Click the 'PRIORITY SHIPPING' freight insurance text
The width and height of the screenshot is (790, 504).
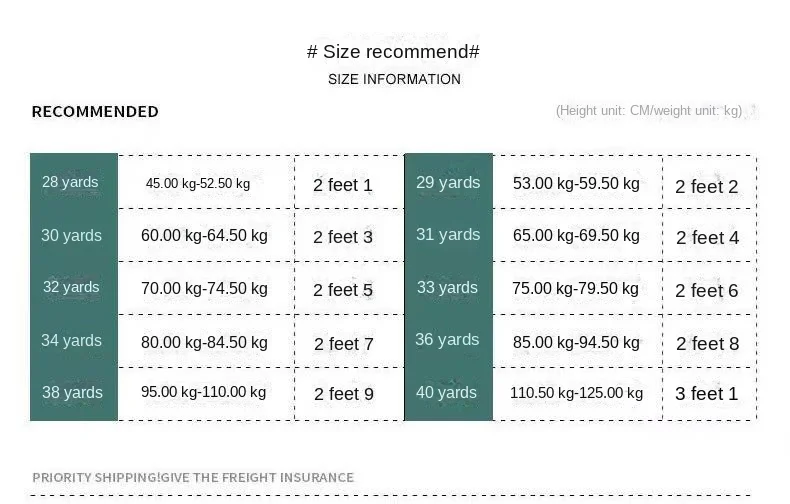(x=193, y=478)
